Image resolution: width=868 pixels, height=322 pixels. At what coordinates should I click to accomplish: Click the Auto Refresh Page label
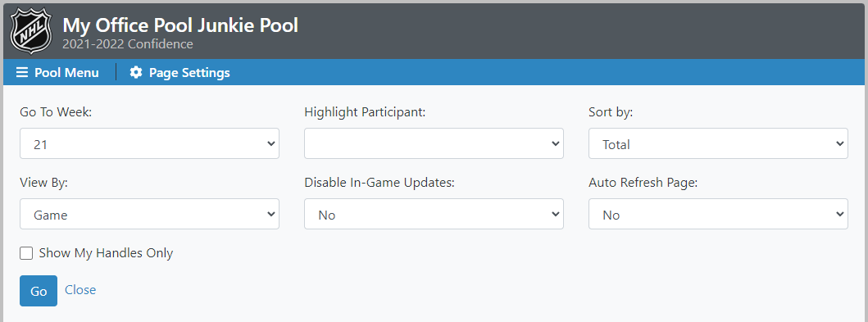pos(643,183)
